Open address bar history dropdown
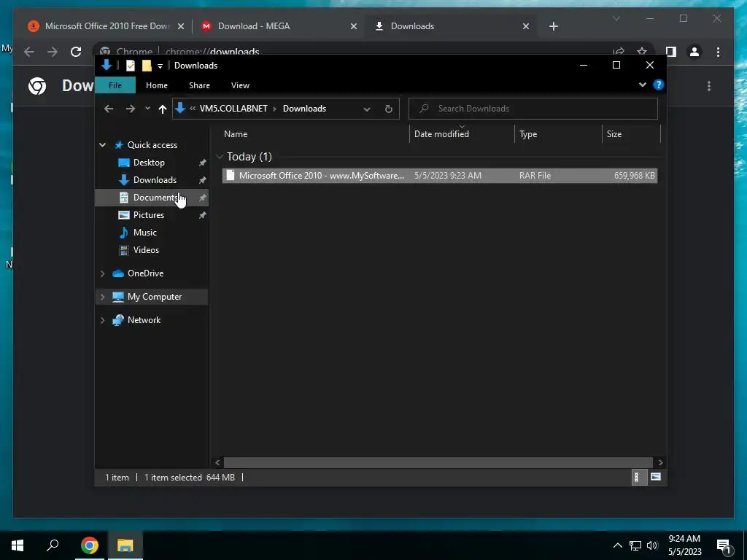 (x=367, y=109)
